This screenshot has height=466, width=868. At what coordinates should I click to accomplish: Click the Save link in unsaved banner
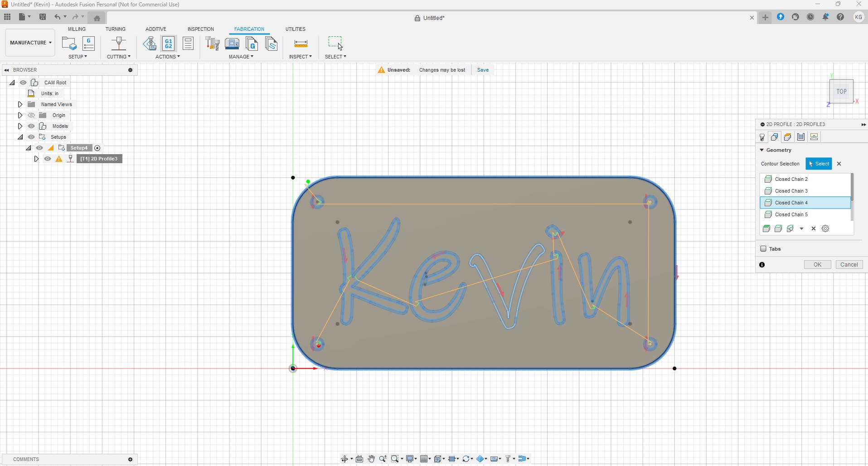pos(483,70)
